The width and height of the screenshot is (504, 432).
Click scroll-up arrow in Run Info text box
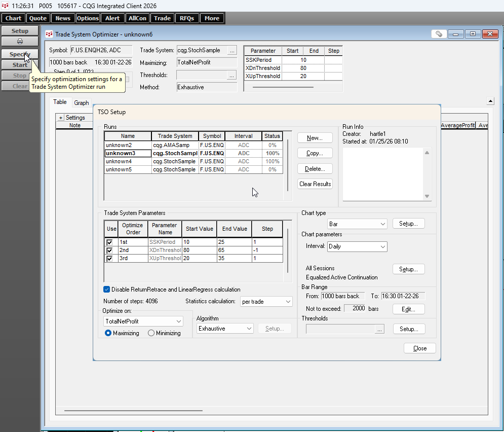point(427,153)
